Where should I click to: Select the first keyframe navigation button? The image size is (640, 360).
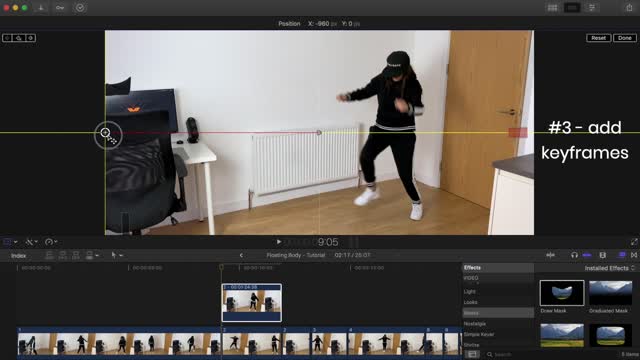pos(7,38)
